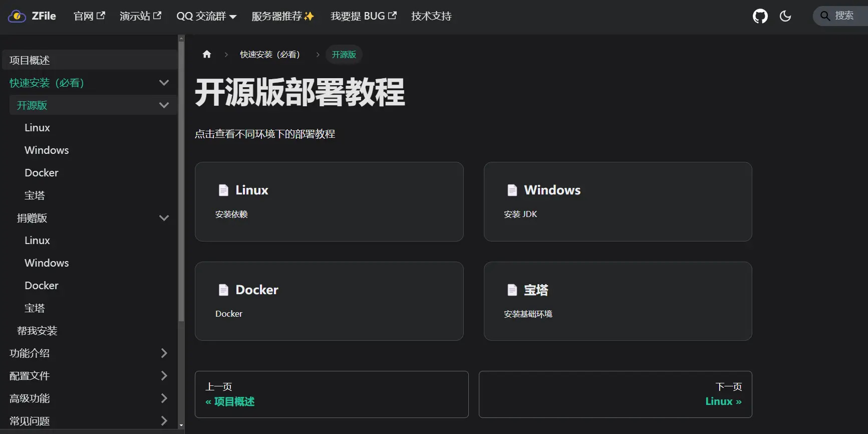Go to previous page 项目概述
868x434 pixels.
point(230,401)
